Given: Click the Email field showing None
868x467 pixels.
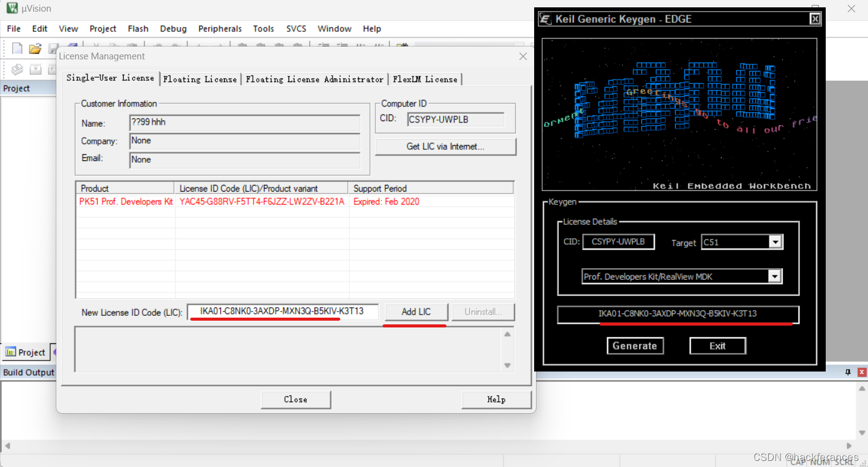Looking at the screenshot, I should point(245,160).
